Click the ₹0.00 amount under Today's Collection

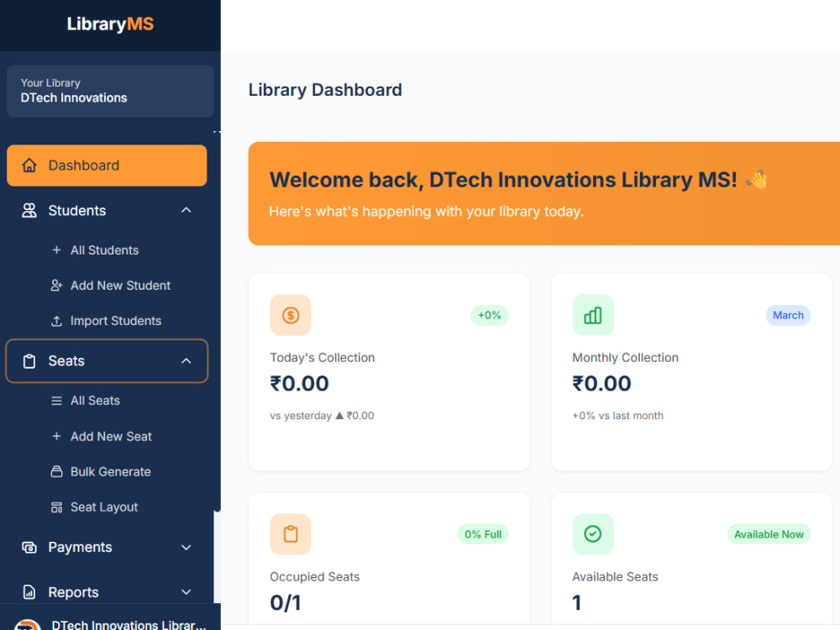coord(299,384)
